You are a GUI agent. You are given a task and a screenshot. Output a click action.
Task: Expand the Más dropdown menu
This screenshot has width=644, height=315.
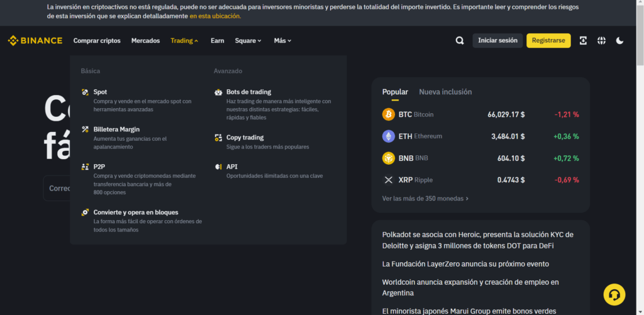[282, 41]
